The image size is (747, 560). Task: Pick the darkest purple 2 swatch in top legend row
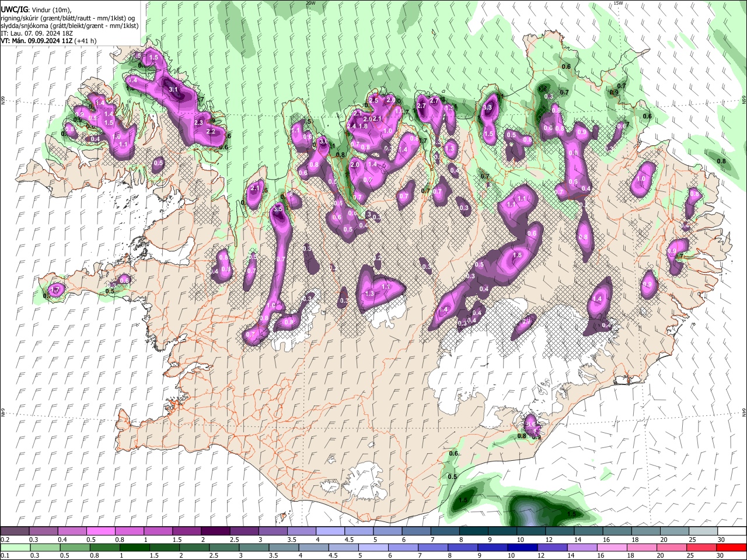point(215,531)
